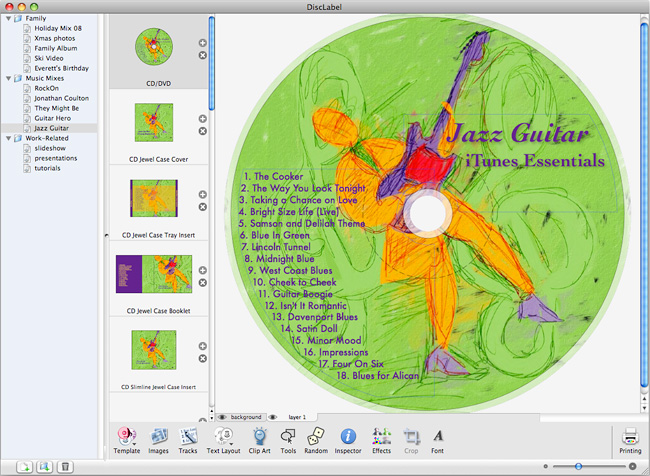Image resolution: width=650 pixels, height=476 pixels.
Task: Click the iTunes Essentials subtitle text
Action: [x=535, y=161]
